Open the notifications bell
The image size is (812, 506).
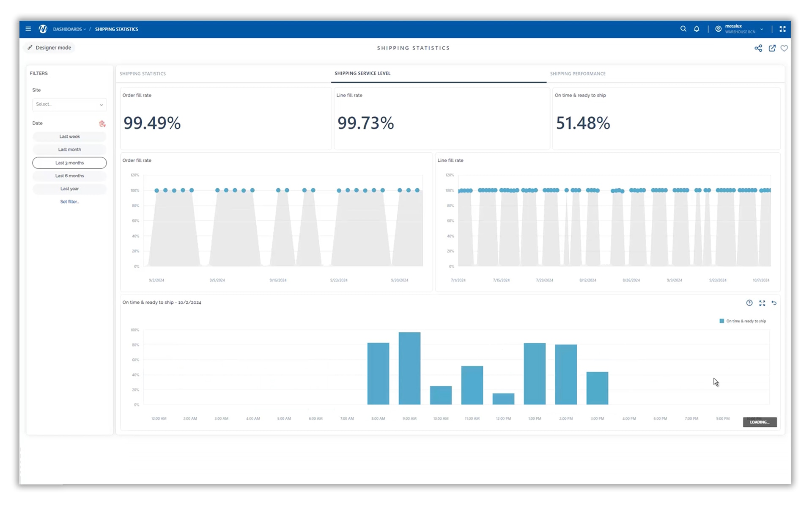[x=697, y=29]
